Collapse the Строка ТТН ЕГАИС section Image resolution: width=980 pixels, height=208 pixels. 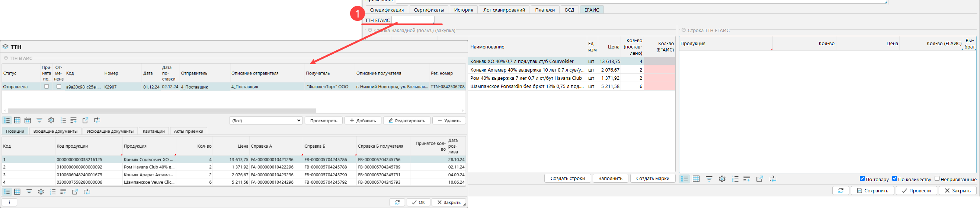683,30
